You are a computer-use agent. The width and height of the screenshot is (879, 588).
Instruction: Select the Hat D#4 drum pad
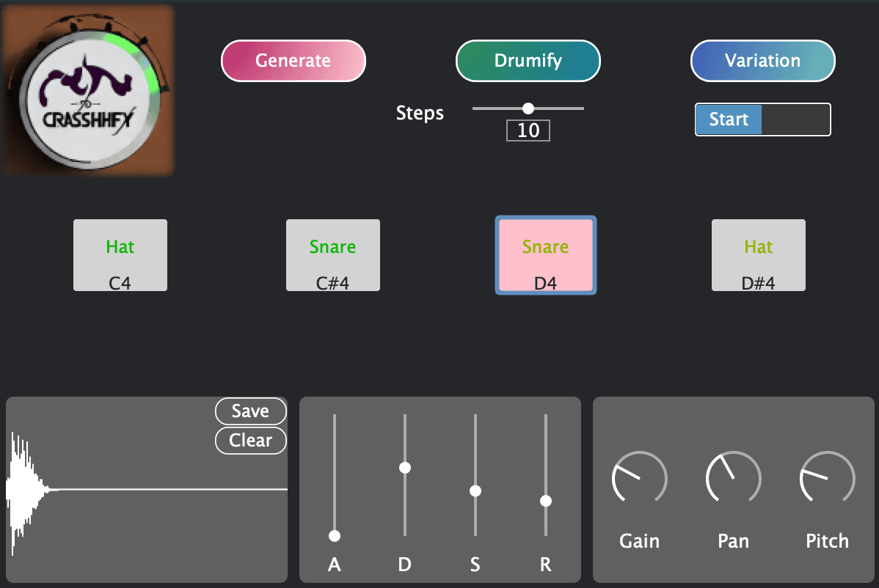[759, 255]
